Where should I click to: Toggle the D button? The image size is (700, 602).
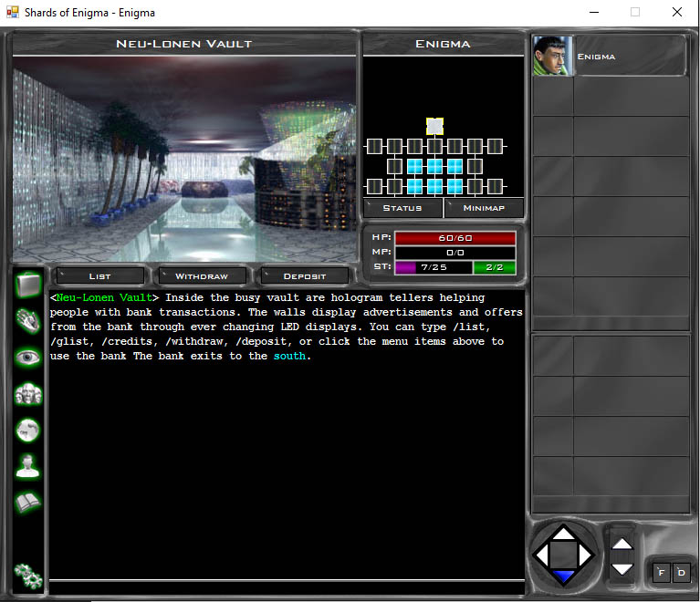(x=680, y=573)
